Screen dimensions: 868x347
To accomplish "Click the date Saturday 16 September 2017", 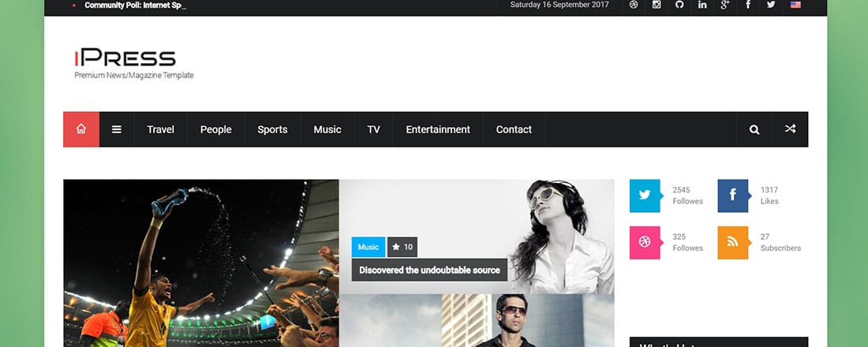I will [559, 5].
